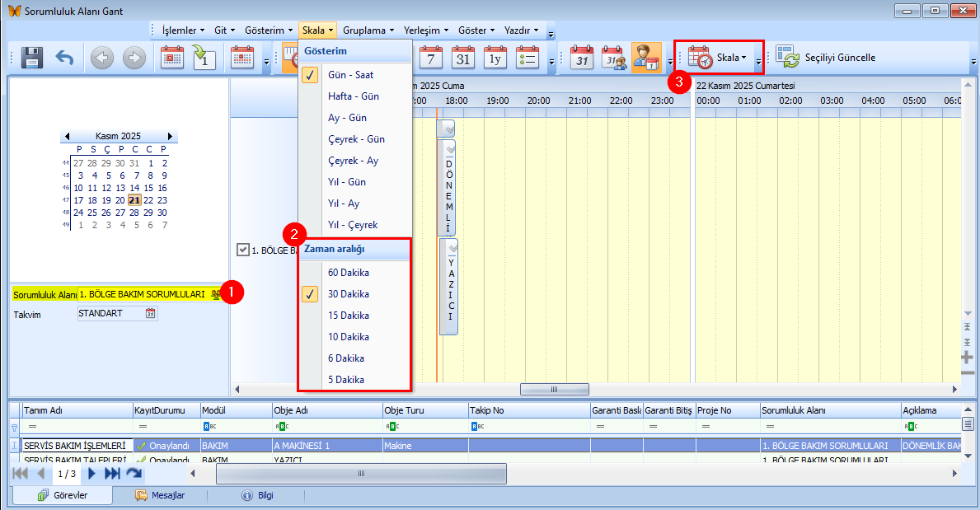
Task: Click the blue Undo arrow icon
Action: click(64, 58)
